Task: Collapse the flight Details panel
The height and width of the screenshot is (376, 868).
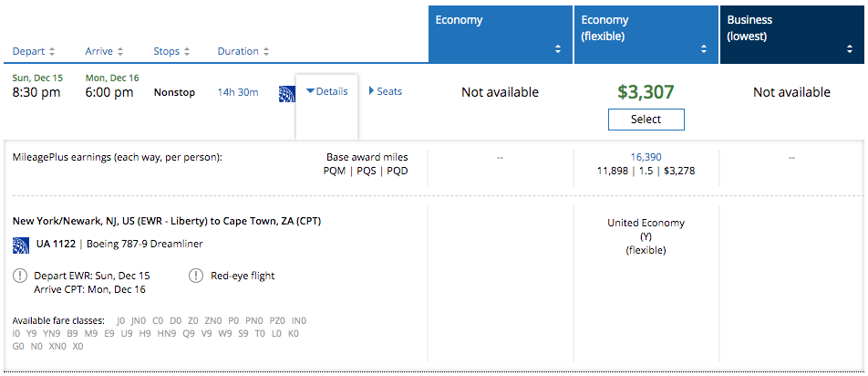Action: 326,91
